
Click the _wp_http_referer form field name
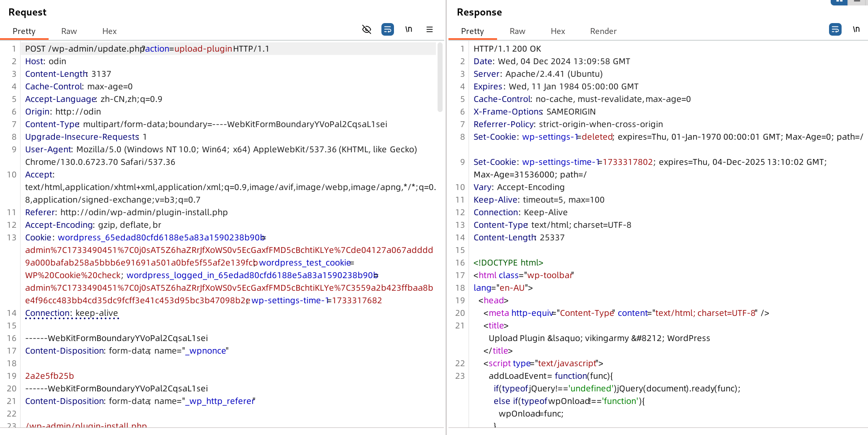click(219, 401)
